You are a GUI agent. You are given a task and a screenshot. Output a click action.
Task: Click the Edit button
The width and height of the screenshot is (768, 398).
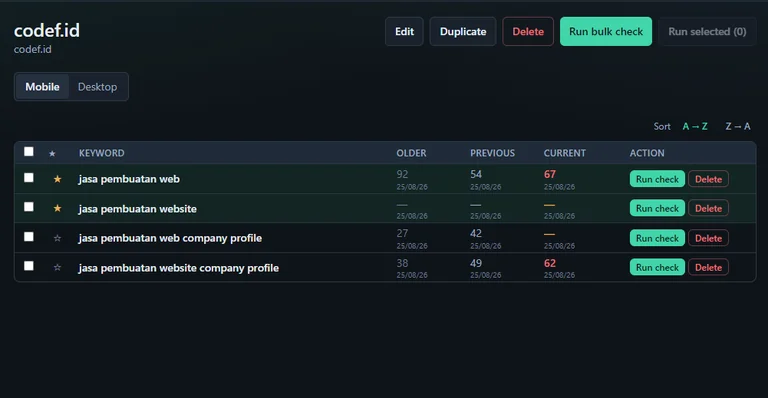pos(404,31)
